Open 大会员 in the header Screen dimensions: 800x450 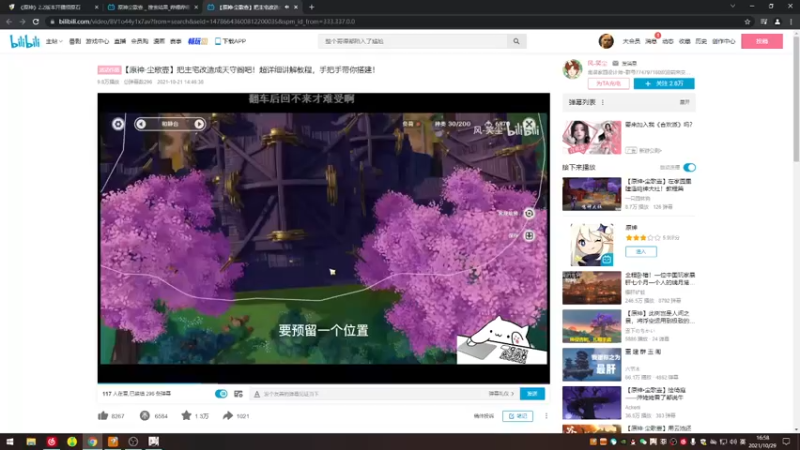[x=631, y=41]
